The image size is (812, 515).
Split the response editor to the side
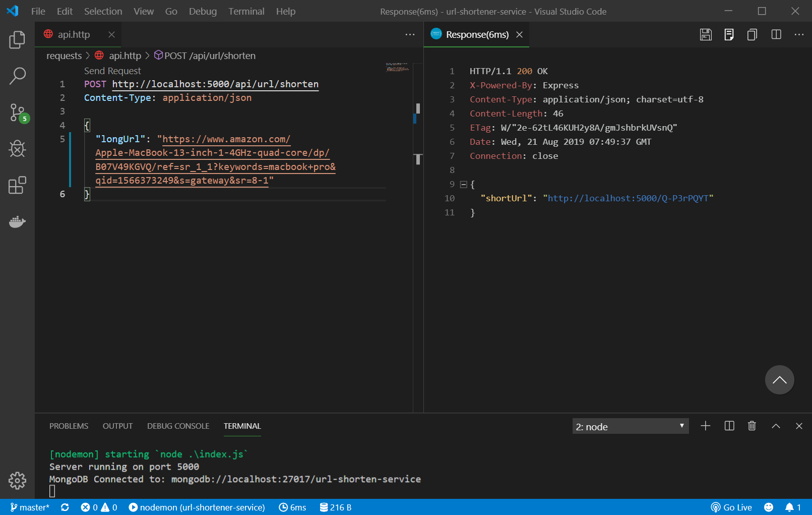(776, 34)
